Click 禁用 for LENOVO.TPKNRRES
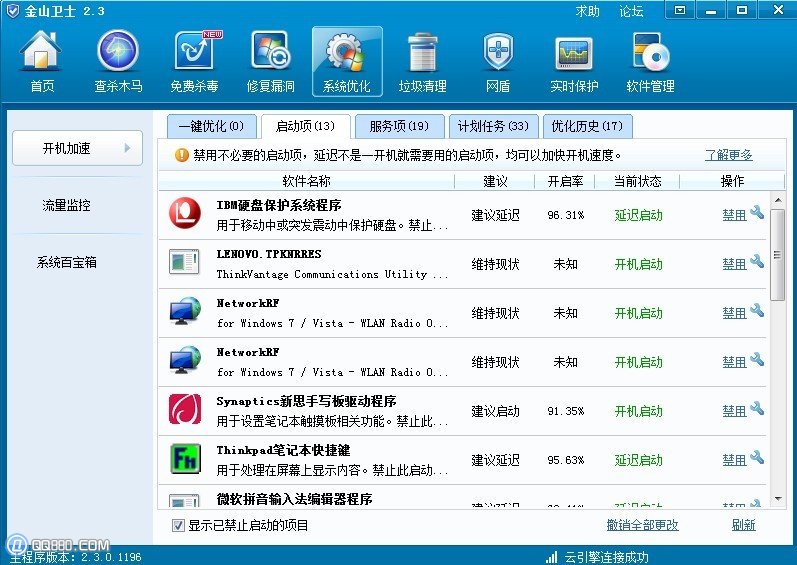The image size is (797, 565). 734,264
